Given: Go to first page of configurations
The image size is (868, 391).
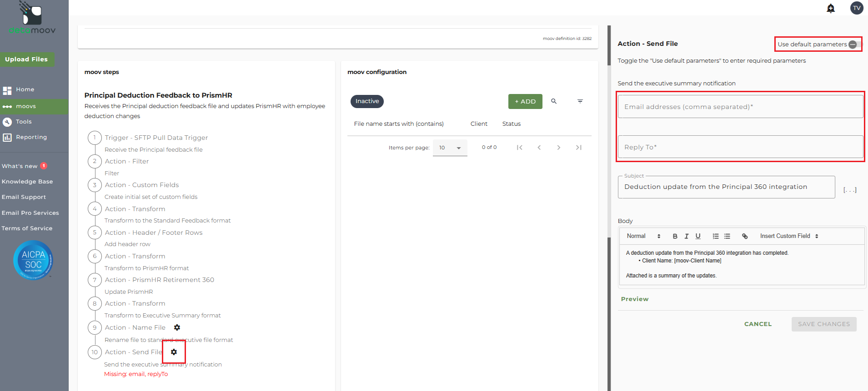Looking at the screenshot, I should point(520,148).
